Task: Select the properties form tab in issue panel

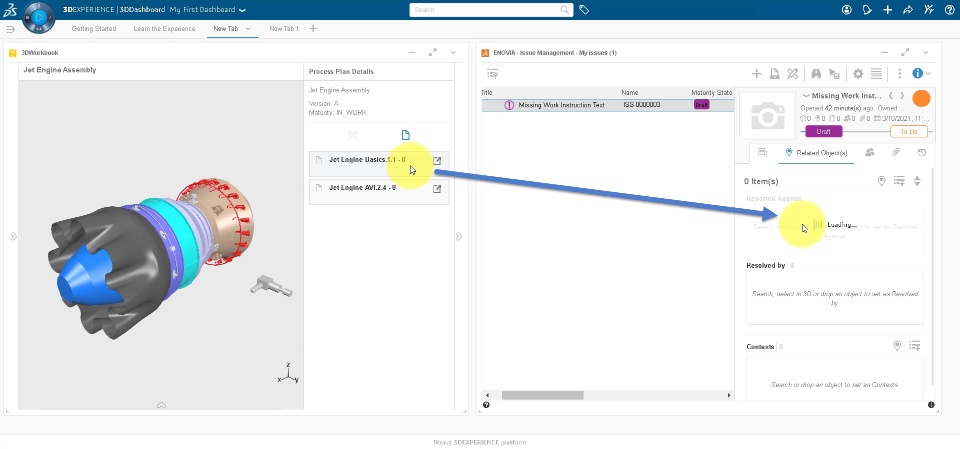Action: coord(762,153)
